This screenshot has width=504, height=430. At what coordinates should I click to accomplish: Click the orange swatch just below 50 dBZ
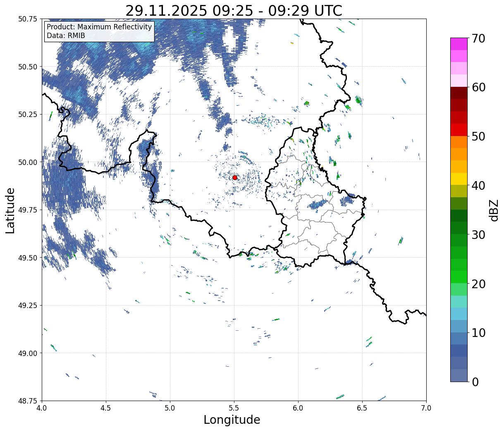[459, 142]
